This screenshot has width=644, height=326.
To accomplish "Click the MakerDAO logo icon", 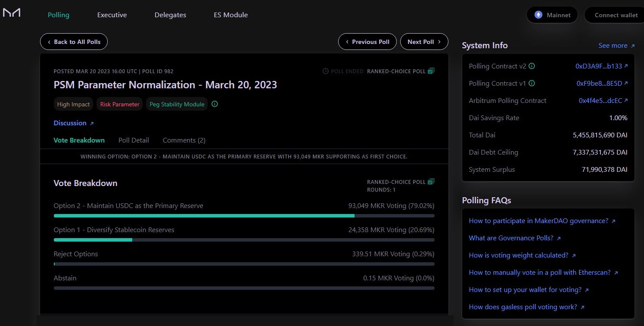I will pos(12,13).
